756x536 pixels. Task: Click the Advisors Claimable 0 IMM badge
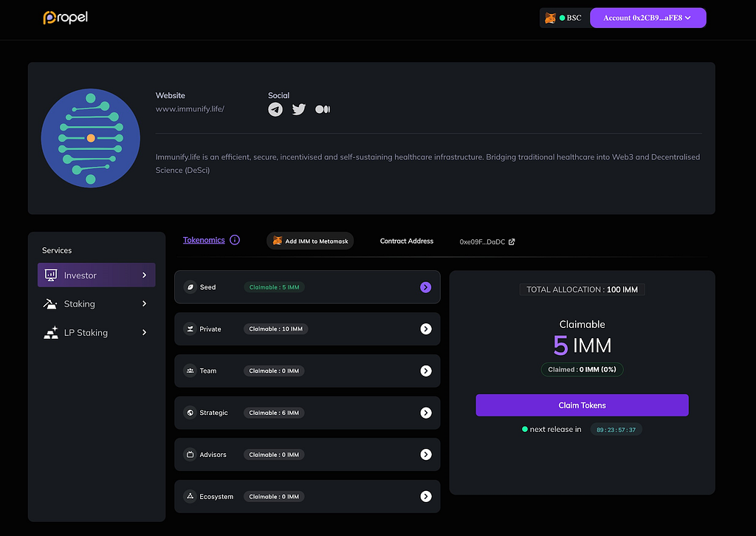[274, 455]
